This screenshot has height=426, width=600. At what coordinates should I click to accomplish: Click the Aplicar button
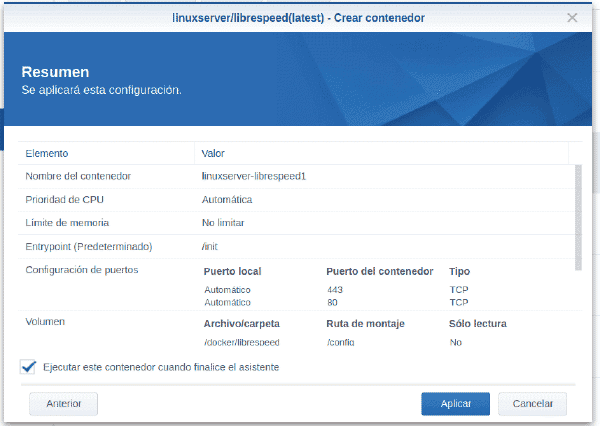(x=455, y=404)
